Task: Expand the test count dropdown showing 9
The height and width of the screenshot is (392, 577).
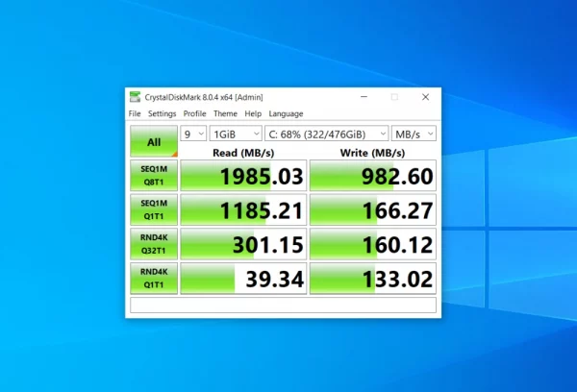Action: (193, 134)
